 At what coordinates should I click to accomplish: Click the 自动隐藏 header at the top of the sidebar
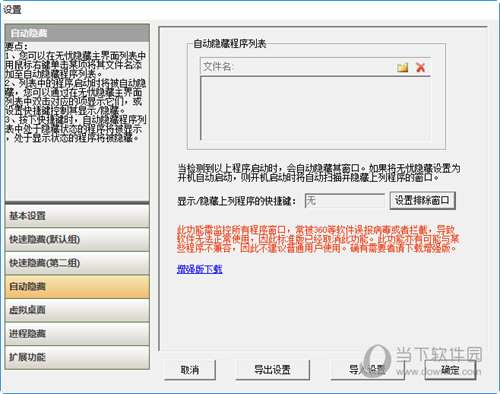[x=77, y=33]
